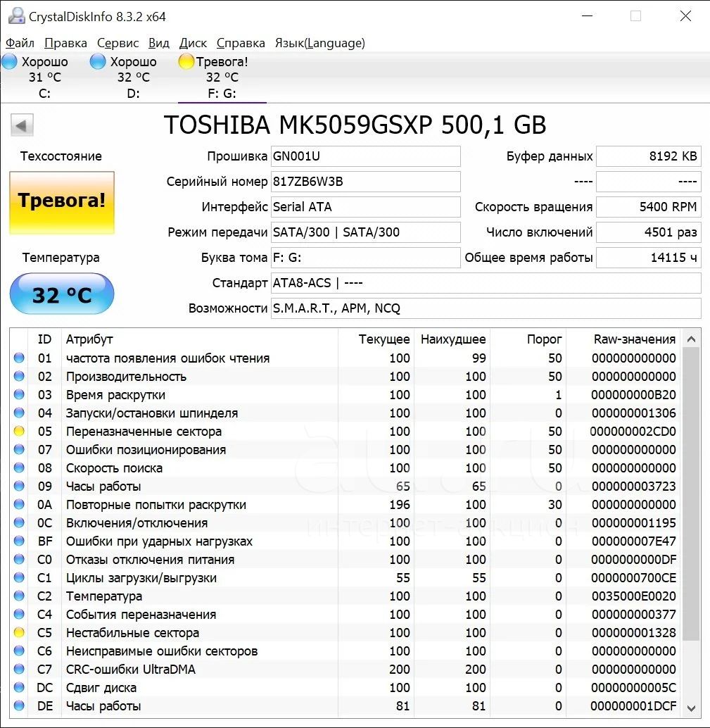Click the Наихудшее column header
Viewport: 710px width, 728px height.
tap(452, 339)
